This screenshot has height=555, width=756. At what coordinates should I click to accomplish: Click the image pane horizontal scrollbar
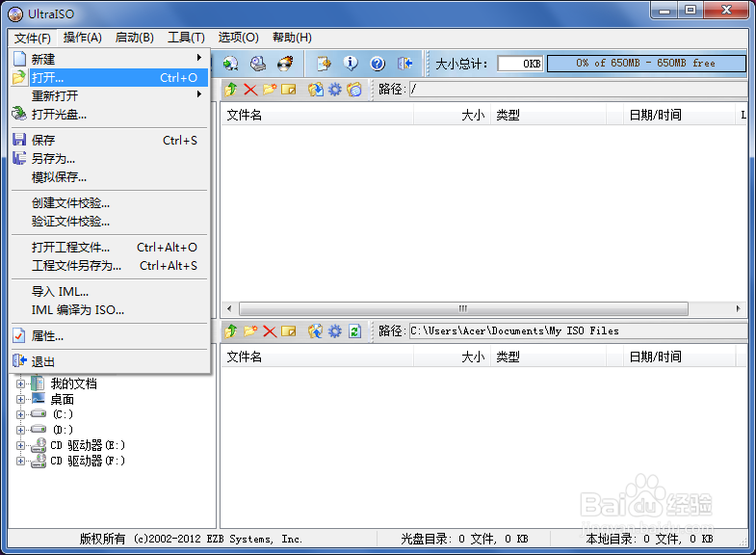click(463, 308)
